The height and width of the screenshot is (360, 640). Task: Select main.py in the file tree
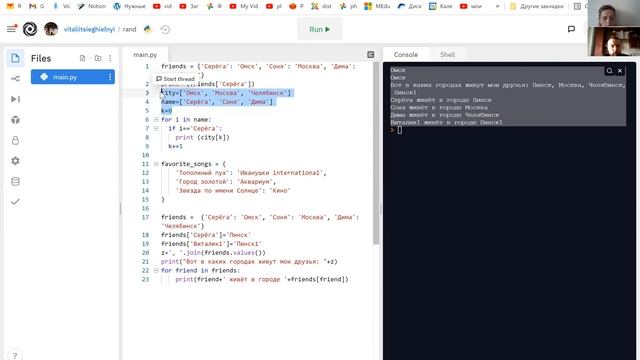[x=73, y=77]
